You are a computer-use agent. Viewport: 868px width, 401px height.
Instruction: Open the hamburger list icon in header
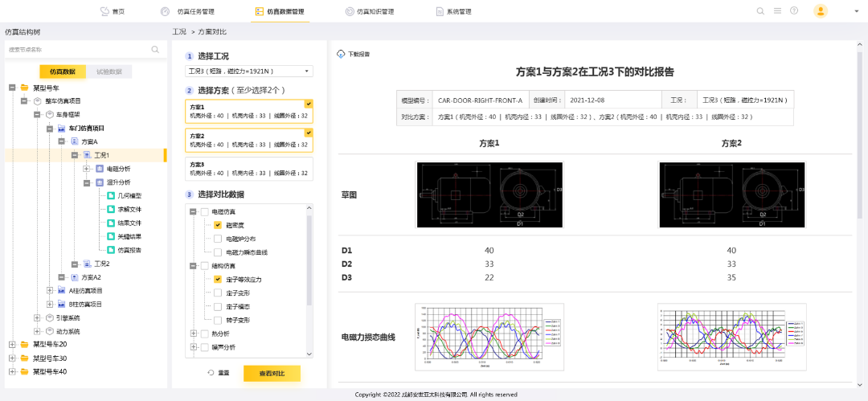(x=777, y=11)
